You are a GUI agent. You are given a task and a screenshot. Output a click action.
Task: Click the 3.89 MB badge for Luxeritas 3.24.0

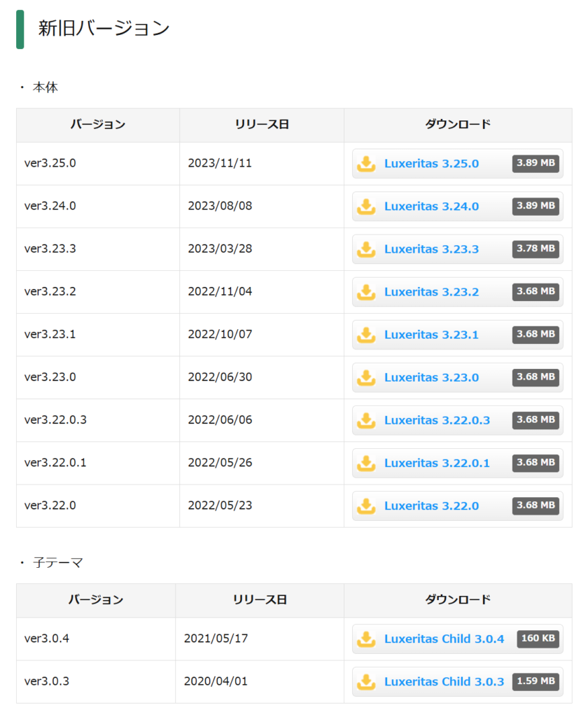535,206
